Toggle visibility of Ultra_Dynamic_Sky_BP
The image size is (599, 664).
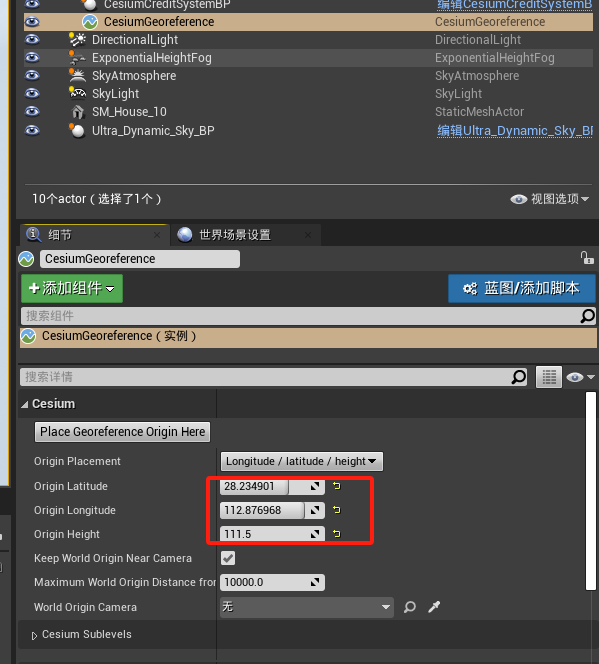click(x=32, y=130)
